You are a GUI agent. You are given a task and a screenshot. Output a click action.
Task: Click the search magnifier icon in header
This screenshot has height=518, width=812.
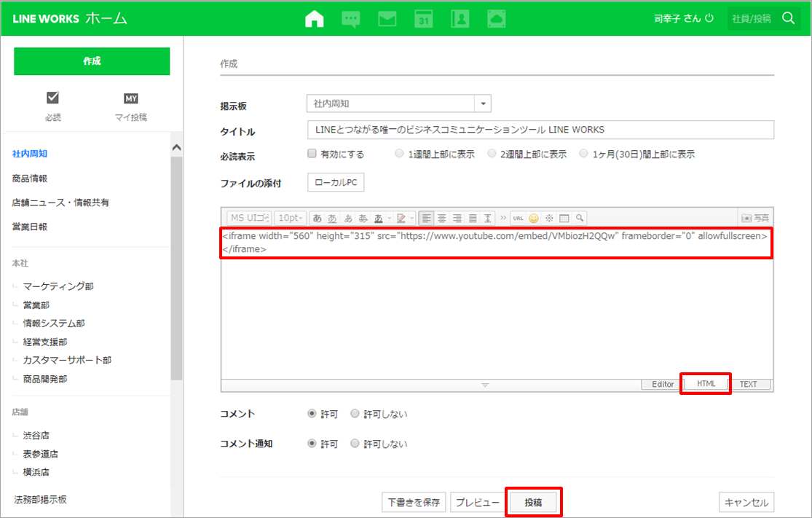pos(789,18)
